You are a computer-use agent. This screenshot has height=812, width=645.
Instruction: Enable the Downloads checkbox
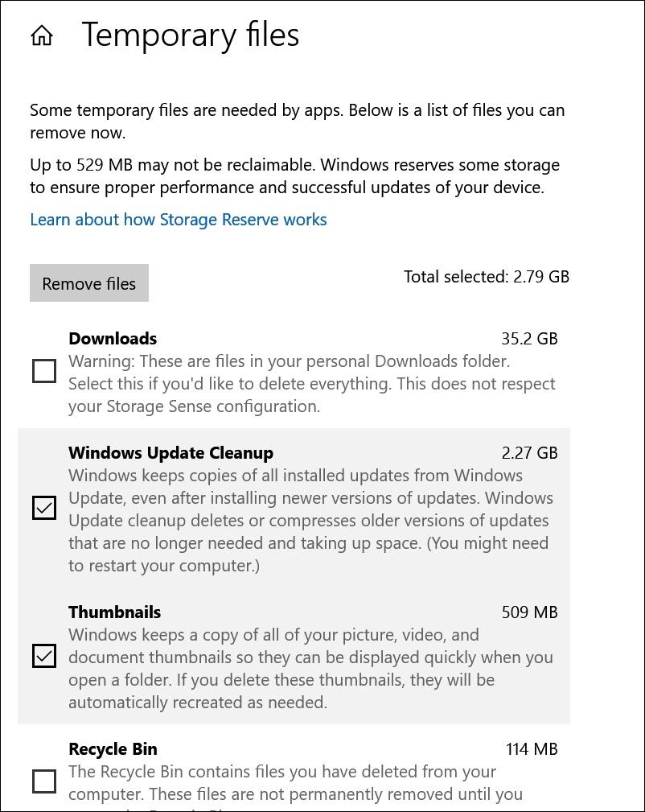[x=44, y=370]
